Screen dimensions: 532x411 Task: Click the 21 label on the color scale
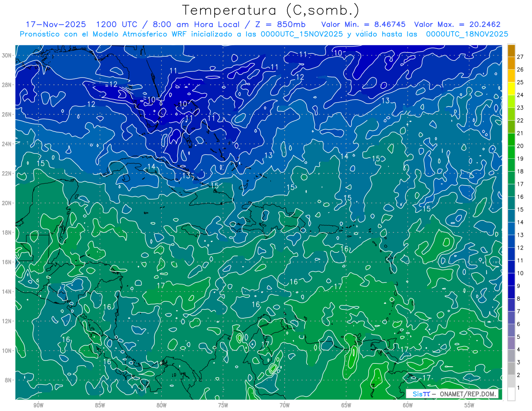coord(520,133)
